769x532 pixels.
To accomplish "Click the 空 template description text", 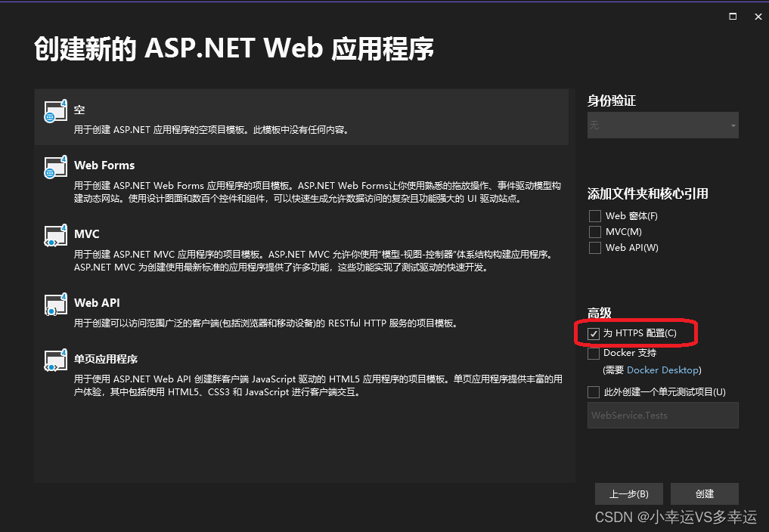I will 212,130.
